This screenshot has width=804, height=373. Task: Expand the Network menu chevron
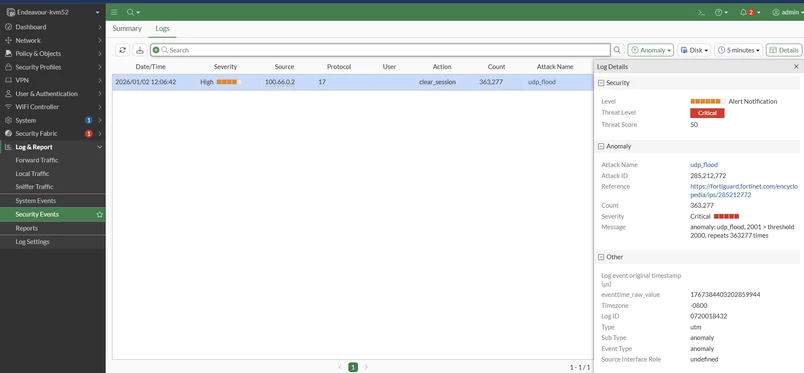pos(99,40)
